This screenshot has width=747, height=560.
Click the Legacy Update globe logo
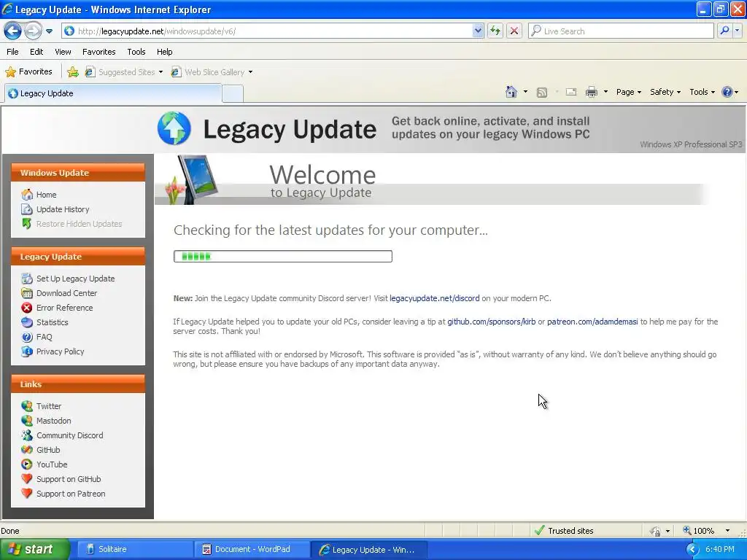(174, 128)
